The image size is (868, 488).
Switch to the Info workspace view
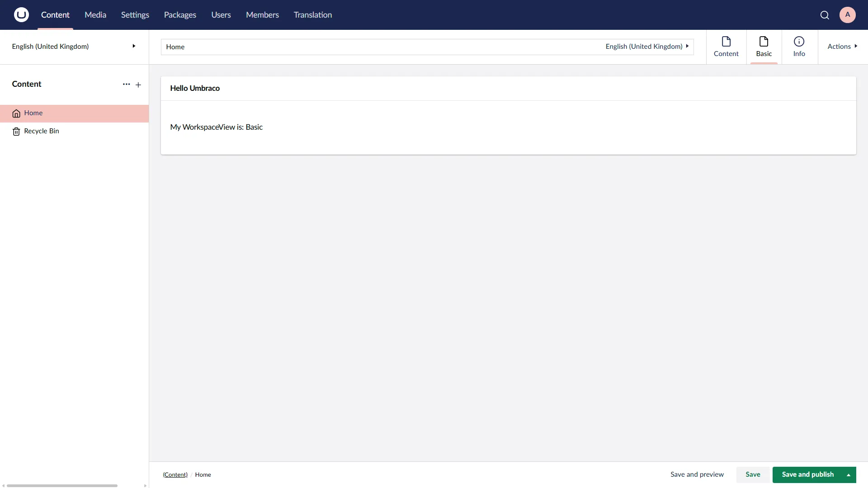799,47
